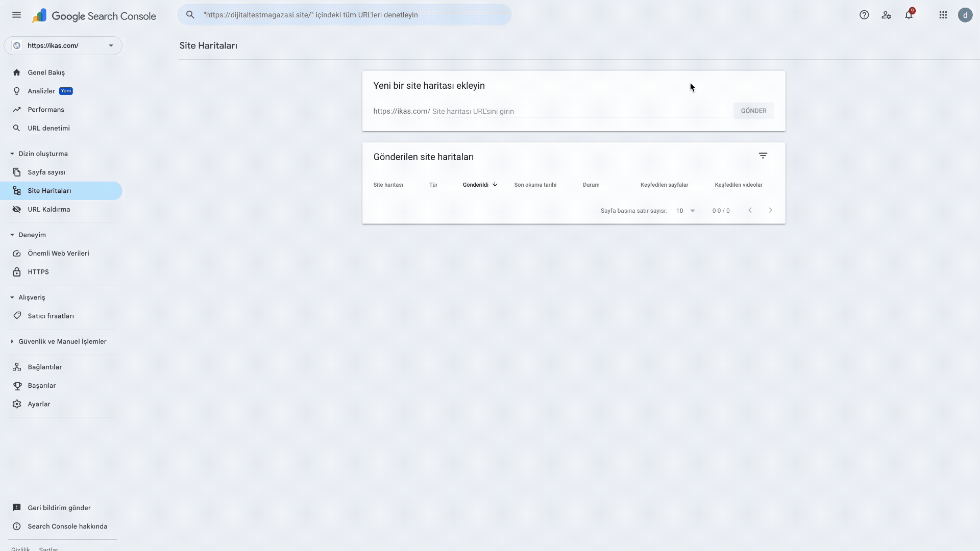
Task: Click Geri bildirim gönder link
Action: tap(59, 508)
